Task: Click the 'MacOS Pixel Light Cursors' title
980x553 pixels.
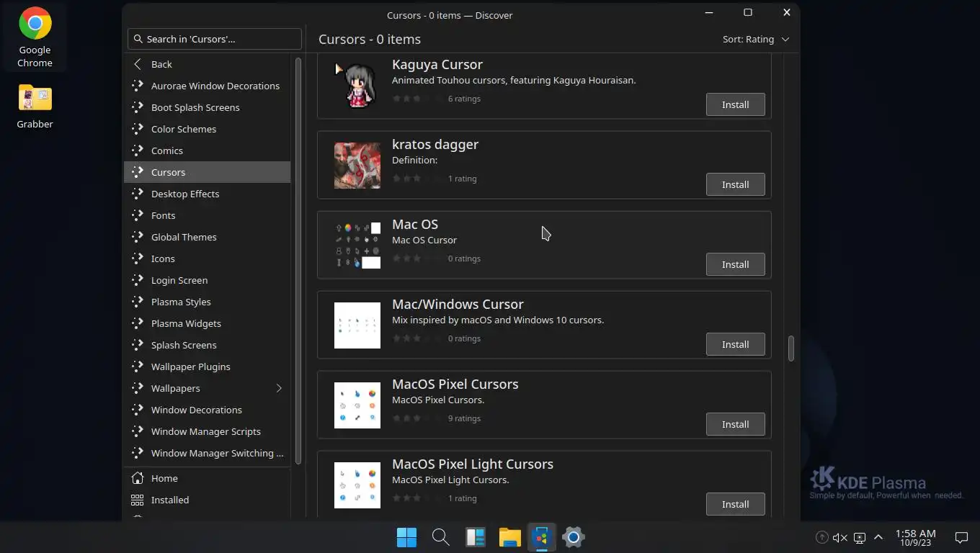Action: coord(473,464)
